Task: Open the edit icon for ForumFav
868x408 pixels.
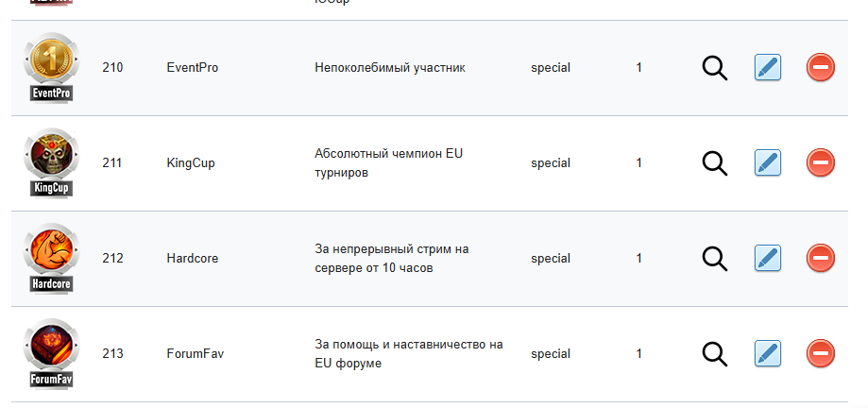Action: point(768,353)
